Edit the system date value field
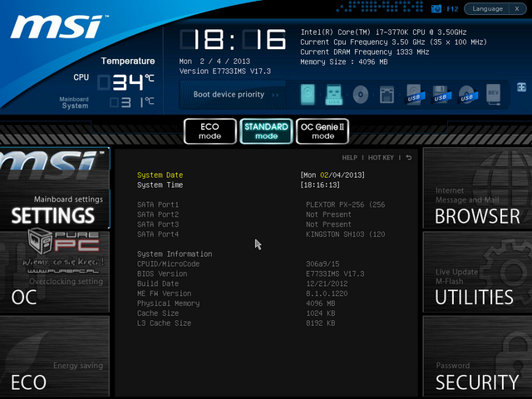This screenshot has height=399, width=532. coord(332,175)
